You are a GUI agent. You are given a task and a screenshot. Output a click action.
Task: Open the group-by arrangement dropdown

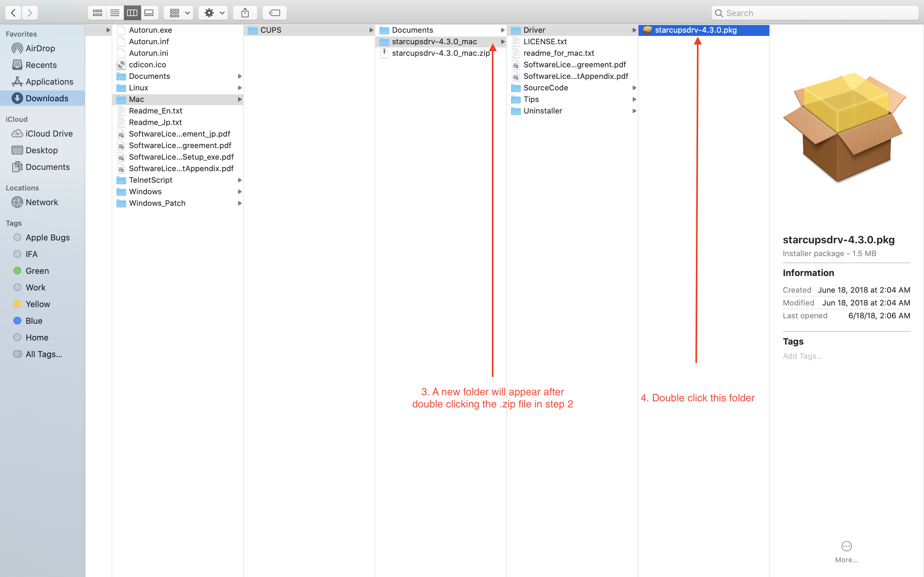(x=178, y=13)
